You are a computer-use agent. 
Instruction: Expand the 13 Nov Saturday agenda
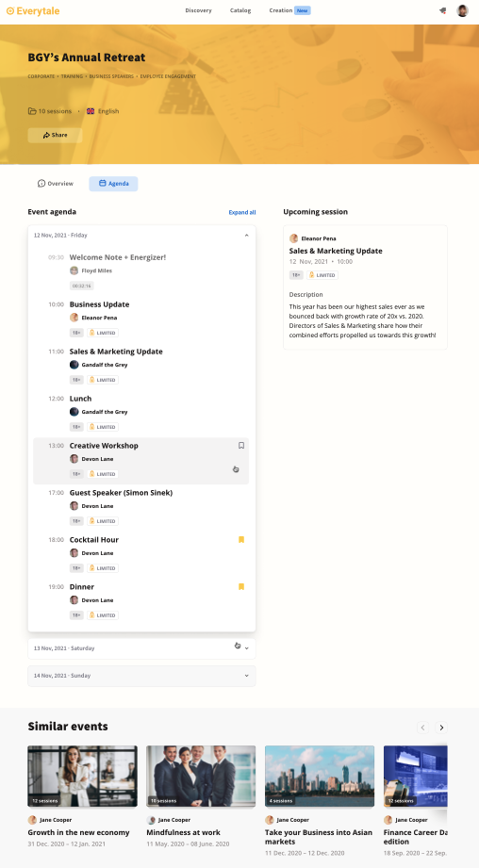click(x=246, y=648)
